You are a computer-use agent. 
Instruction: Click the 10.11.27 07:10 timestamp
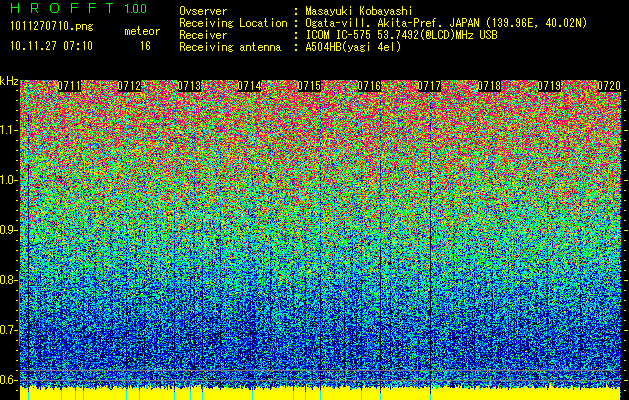(x=50, y=46)
